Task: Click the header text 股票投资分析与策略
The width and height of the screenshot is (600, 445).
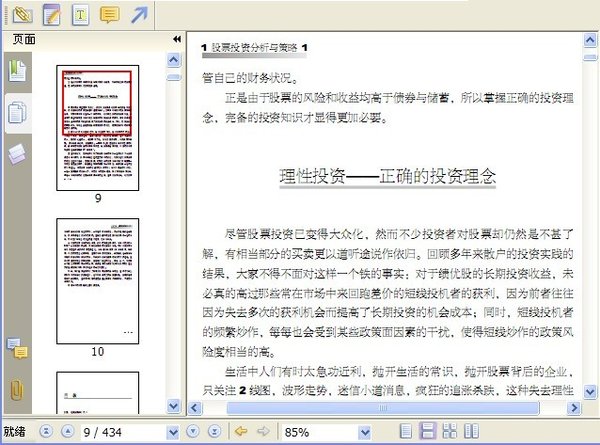Action: click(254, 48)
